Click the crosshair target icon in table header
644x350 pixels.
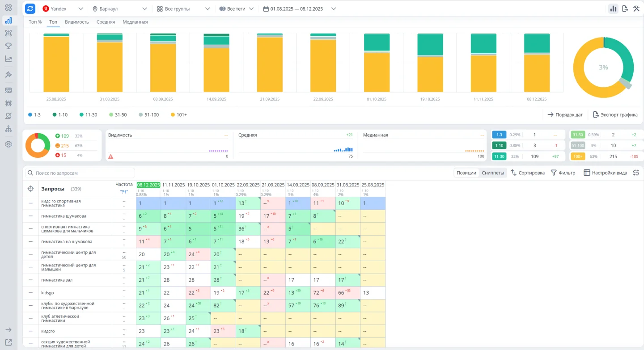coord(31,189)
